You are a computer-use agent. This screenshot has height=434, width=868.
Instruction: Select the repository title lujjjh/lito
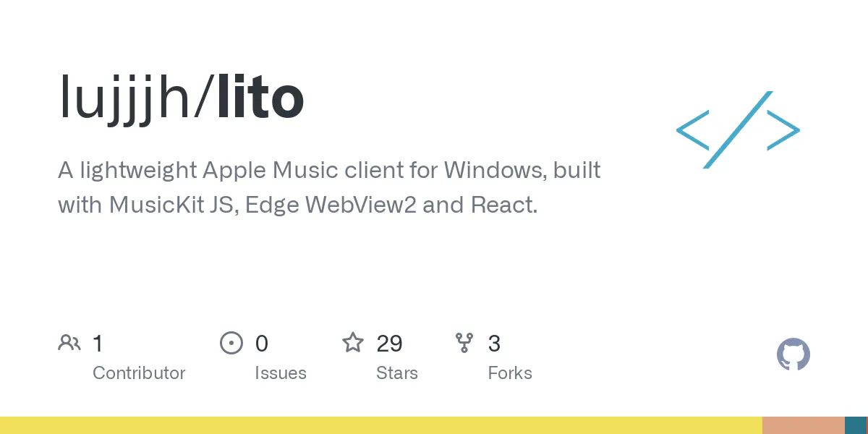(x=181, y=99)
